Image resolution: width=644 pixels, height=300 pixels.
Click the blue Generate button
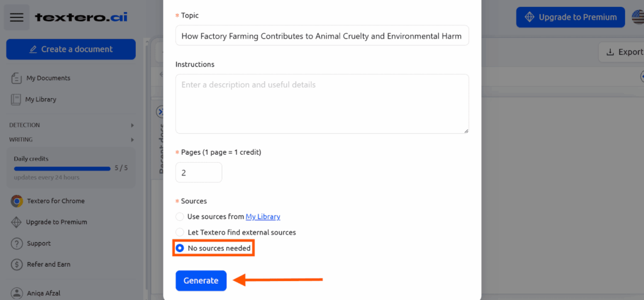point(201,281)
